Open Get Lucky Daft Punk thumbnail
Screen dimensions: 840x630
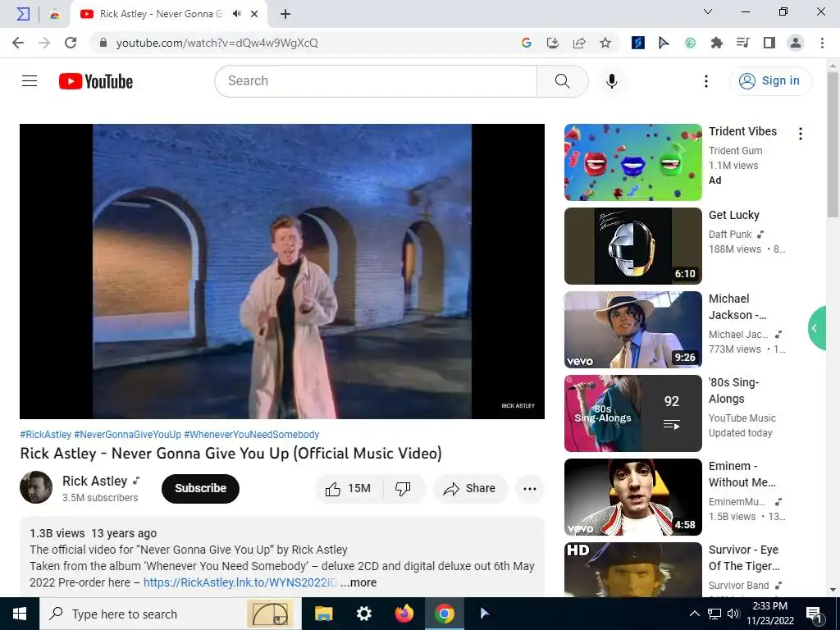point(632,246)
